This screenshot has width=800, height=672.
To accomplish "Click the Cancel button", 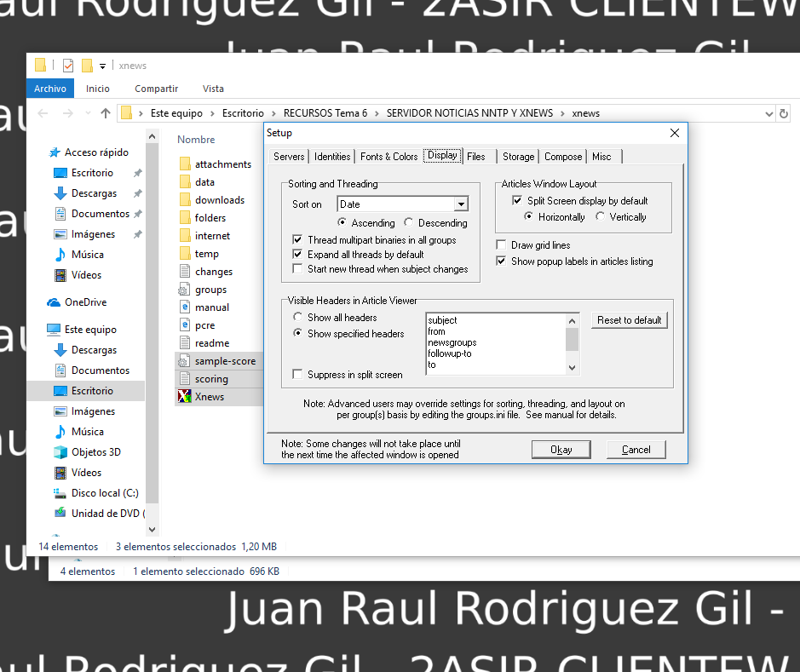I will pyautogui.click(x=636, y=450).
